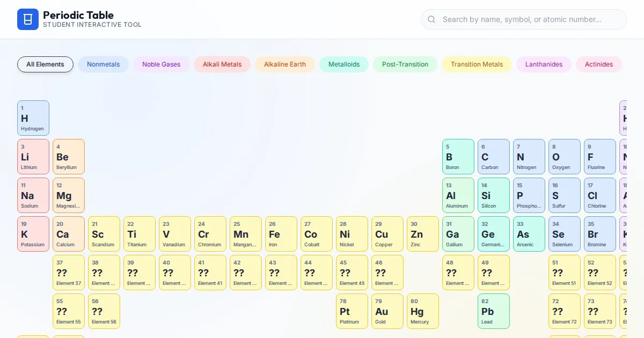Open the Lead (Pb) element tile

[494, 311]
